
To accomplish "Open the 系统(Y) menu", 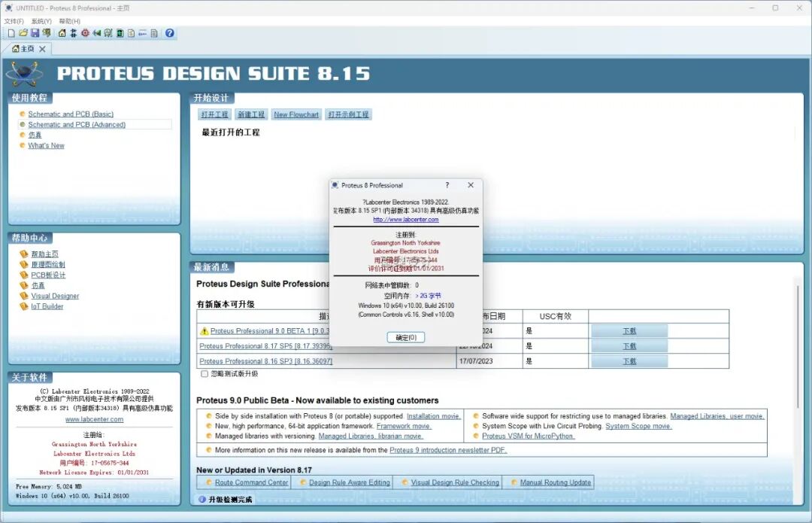I will point(41,21).
